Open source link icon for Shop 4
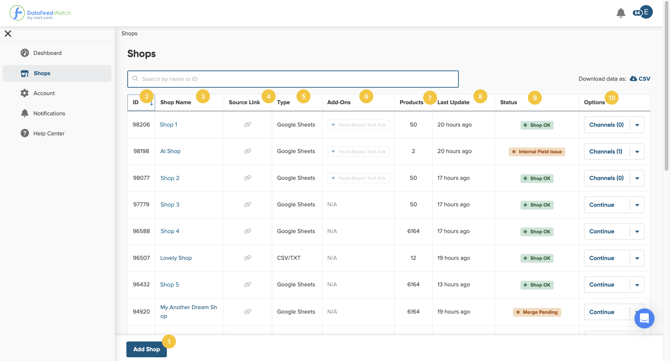 coord(247,231)
